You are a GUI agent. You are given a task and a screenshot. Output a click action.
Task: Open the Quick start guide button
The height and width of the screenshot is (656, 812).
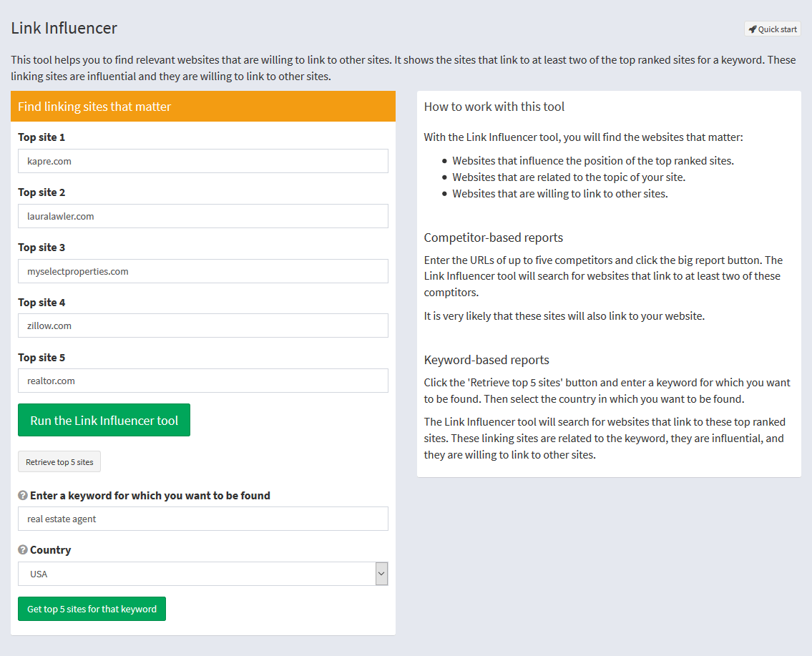coord(773,29)
